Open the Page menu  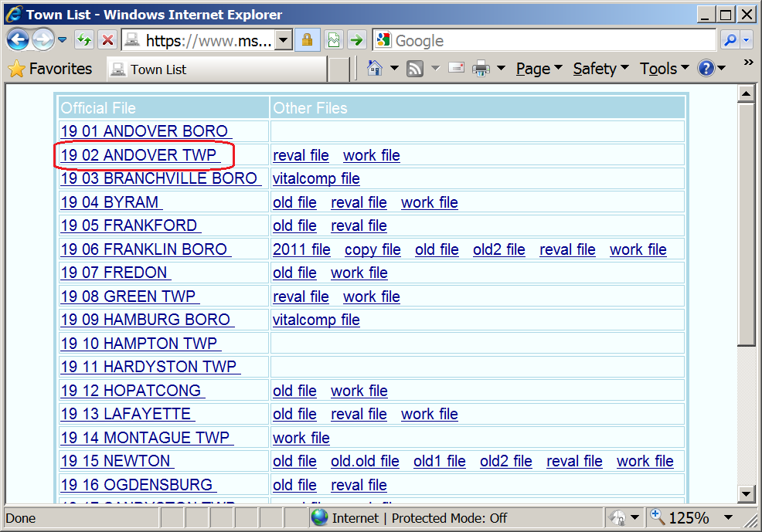(539, 69)
